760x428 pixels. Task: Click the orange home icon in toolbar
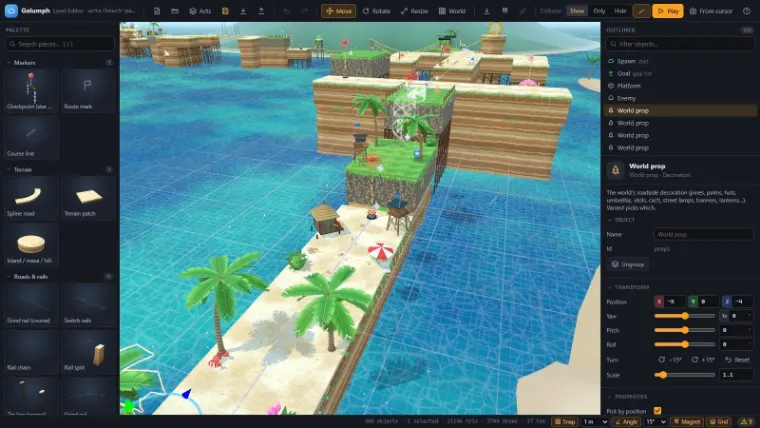[225, 11]
